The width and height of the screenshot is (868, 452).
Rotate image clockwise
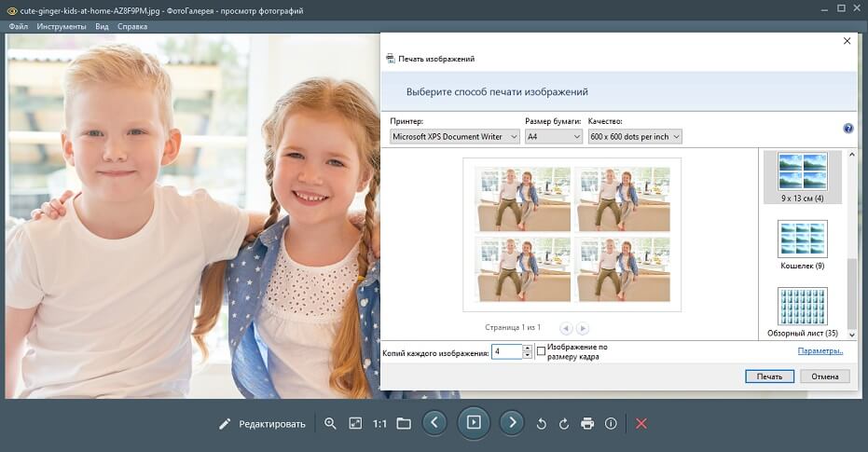pos(564,424)
